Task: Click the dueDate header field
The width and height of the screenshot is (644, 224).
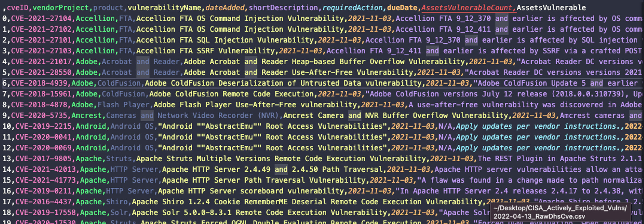Action: [402, 8]
